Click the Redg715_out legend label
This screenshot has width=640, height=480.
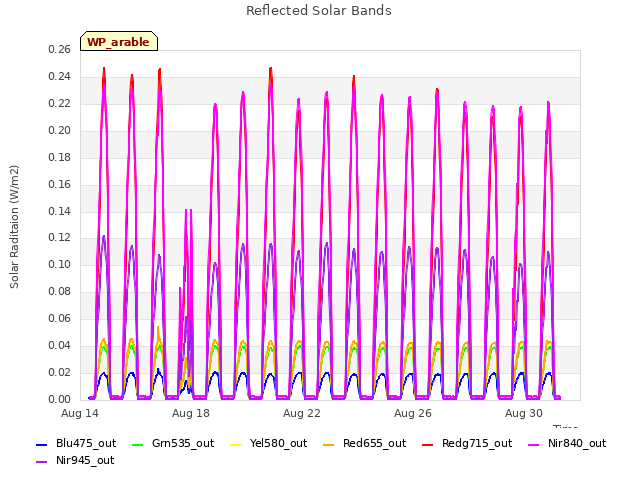click(477, 443)
